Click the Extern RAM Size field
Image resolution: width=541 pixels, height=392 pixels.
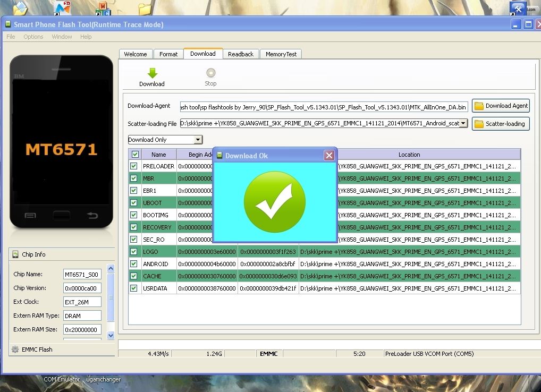pos(82,330)
